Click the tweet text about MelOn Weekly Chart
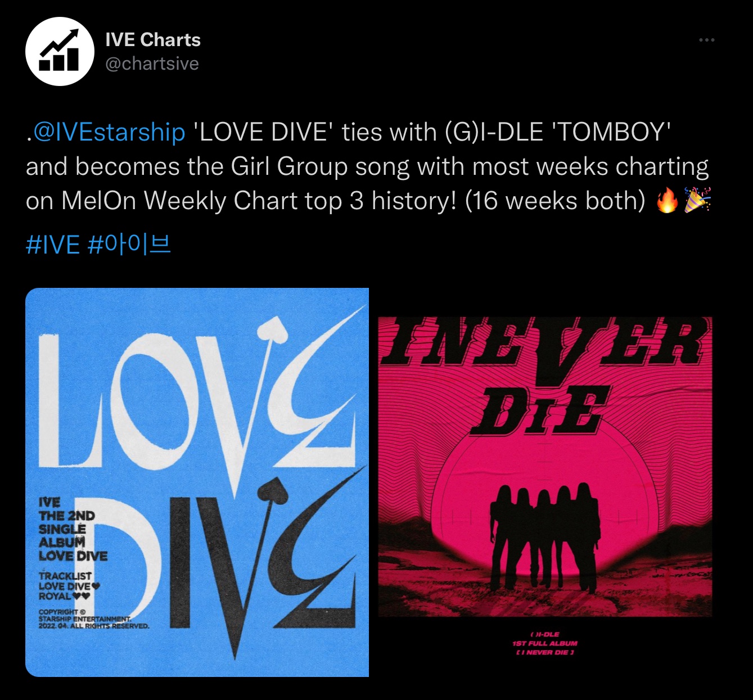This screenshot has width=753, height=700. [x=368, y=167]
